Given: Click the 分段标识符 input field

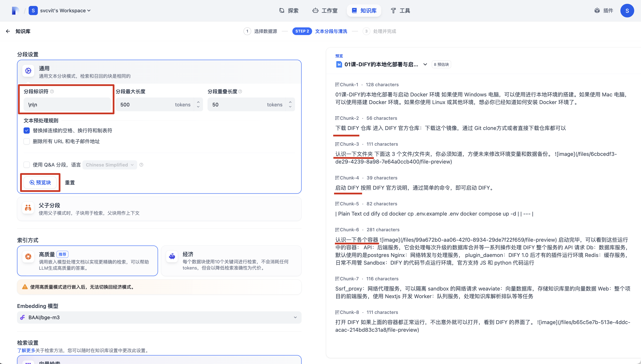Looking at the screenshot, I should click(x=67, y=104).
